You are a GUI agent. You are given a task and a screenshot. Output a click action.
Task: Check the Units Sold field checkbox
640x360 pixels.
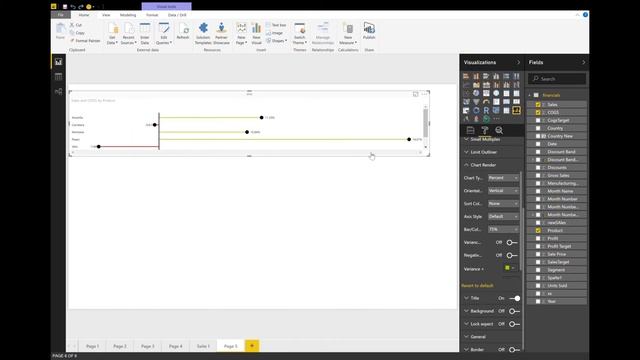point(538,286)
